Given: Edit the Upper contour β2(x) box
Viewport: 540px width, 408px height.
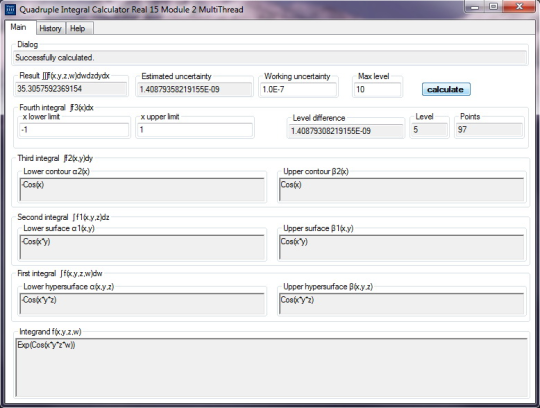Looking at the screenshot, I should tap(402, 189).
